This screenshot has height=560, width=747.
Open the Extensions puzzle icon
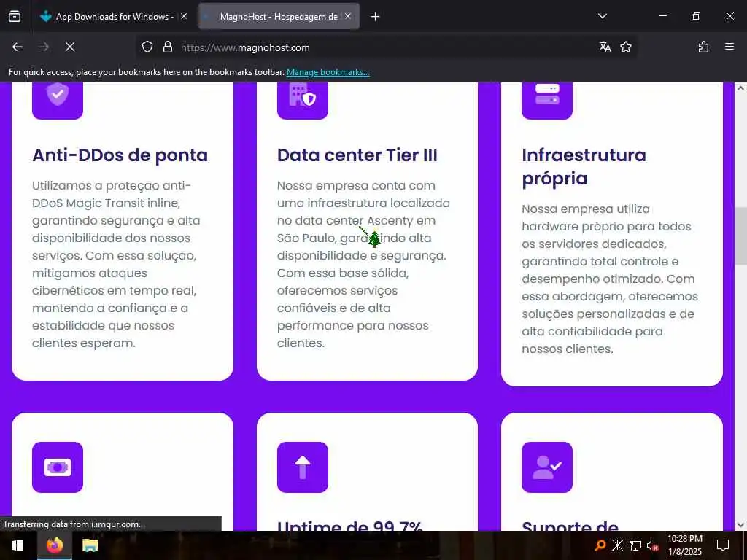point(704,47)
